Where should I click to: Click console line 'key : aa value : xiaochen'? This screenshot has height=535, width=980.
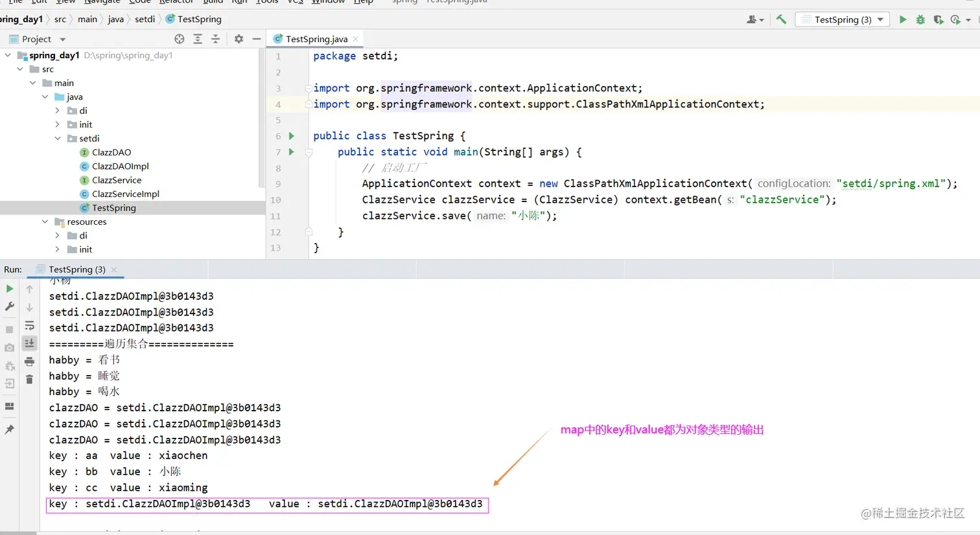tap(128, 455)
